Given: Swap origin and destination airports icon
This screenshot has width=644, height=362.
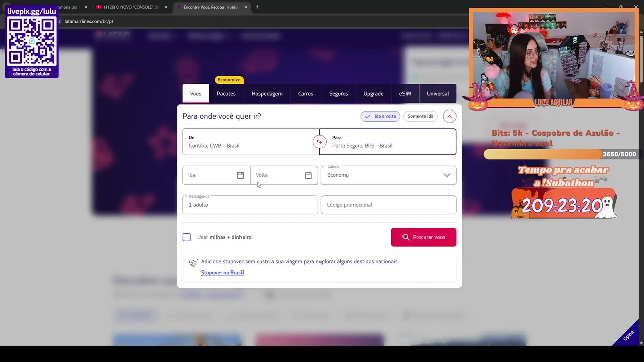Looking at the screenshot, I should 319,142.
